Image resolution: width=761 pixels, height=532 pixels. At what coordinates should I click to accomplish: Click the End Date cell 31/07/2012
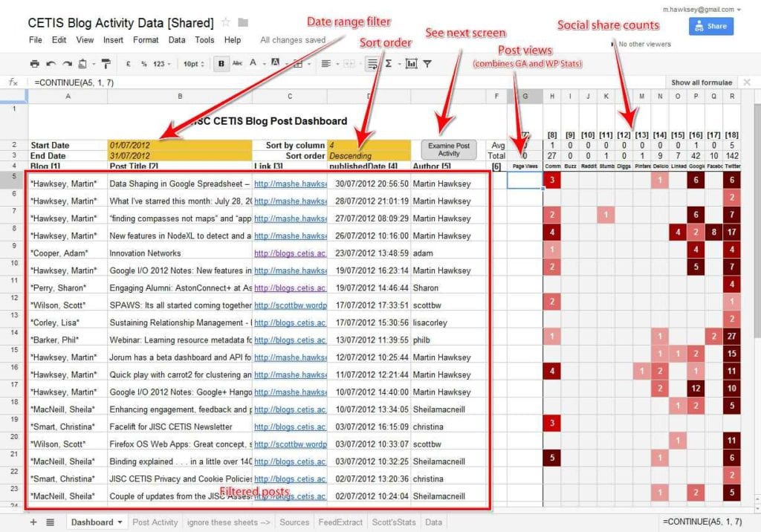tap(180, 156)
